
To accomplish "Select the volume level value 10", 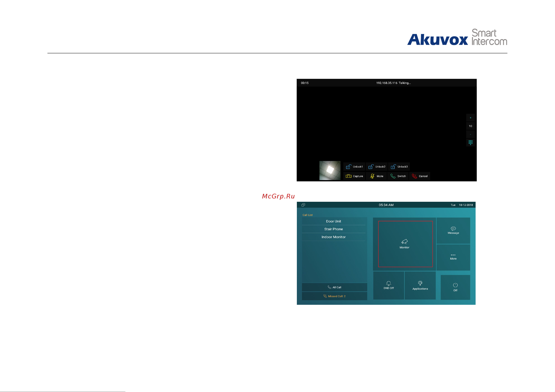I will [470, 126].
